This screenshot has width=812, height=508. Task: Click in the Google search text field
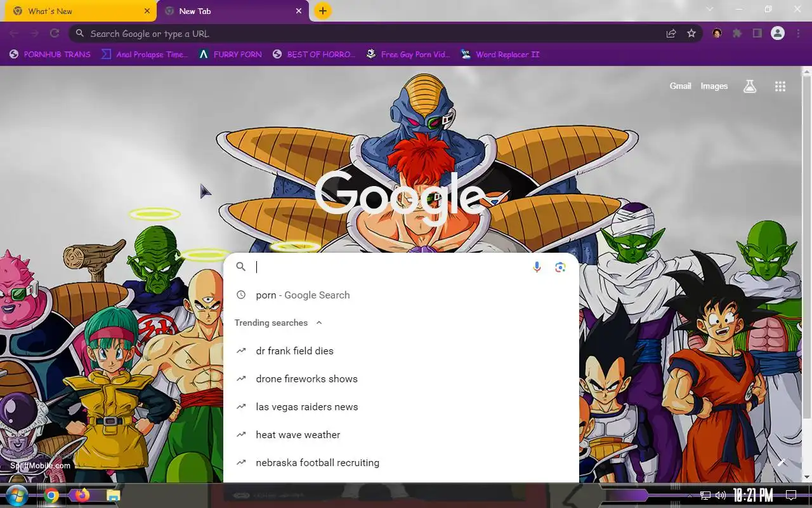click(x=390, y=267)
